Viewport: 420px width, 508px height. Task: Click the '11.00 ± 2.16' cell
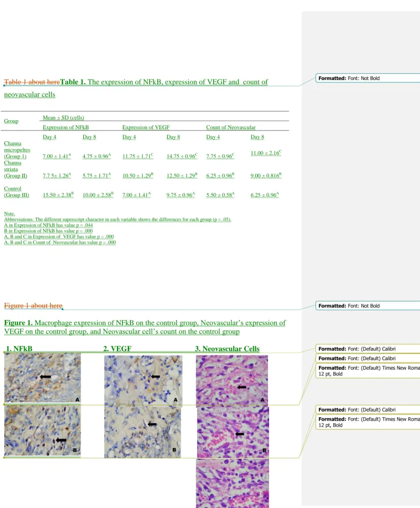pos(266,153)
